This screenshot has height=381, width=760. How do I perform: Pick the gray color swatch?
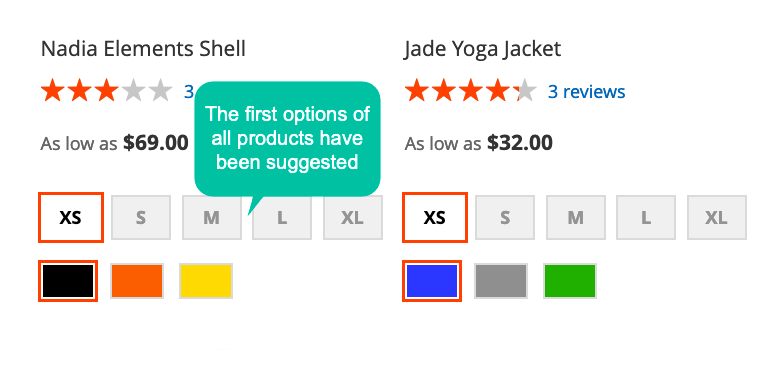point(501,281)
